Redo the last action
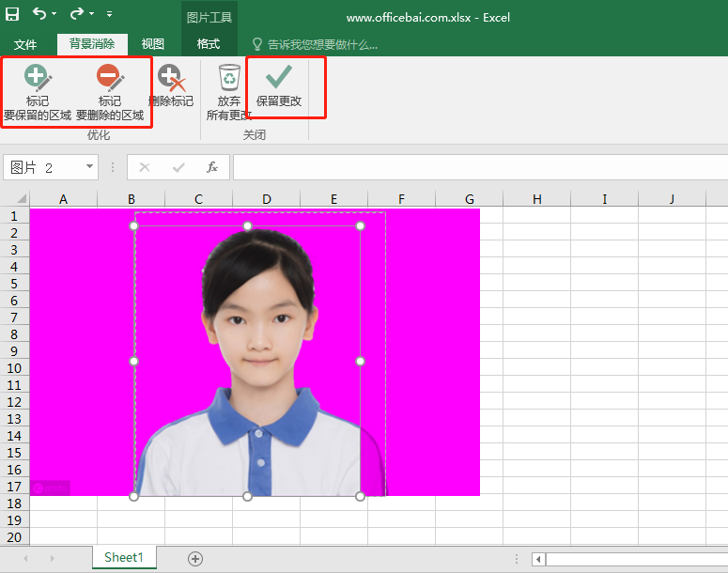 77,13
